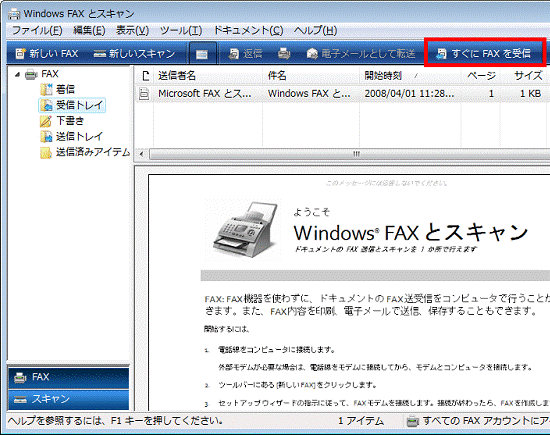Click the 新しい FAX toolbar button
Viewport: 550px width, 435px height.
click(47, 54)
